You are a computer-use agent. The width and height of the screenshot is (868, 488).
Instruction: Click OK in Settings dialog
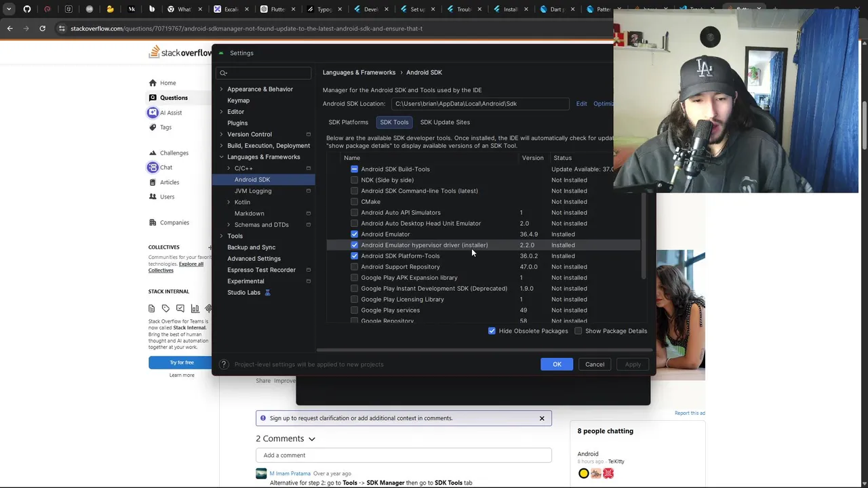(x=557, y=365)
